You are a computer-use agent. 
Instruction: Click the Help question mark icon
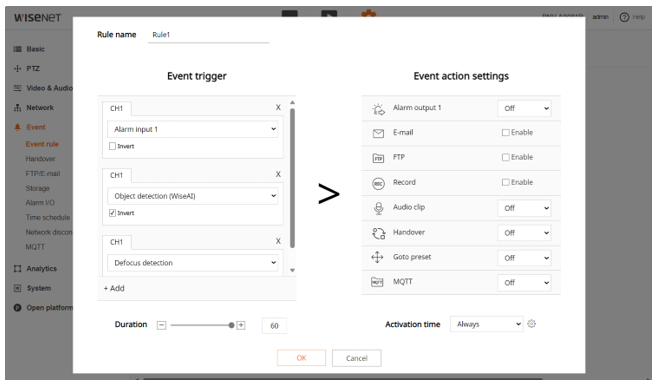pyautogui.click(x=624, y=17)
